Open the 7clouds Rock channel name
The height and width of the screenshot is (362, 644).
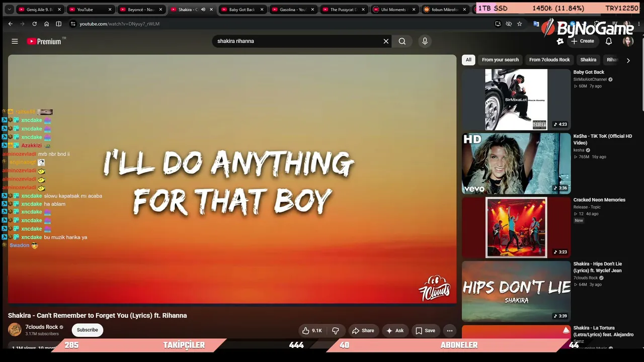pos(42,327)
